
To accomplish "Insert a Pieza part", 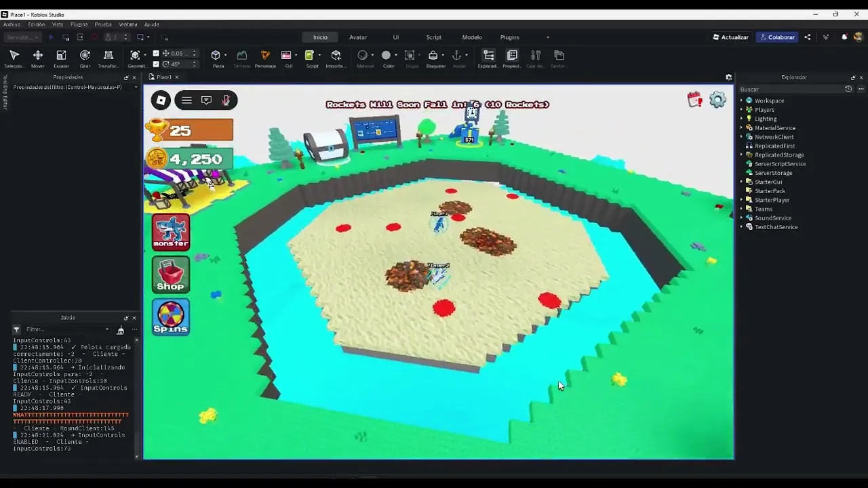I will (x=216, y=58).
